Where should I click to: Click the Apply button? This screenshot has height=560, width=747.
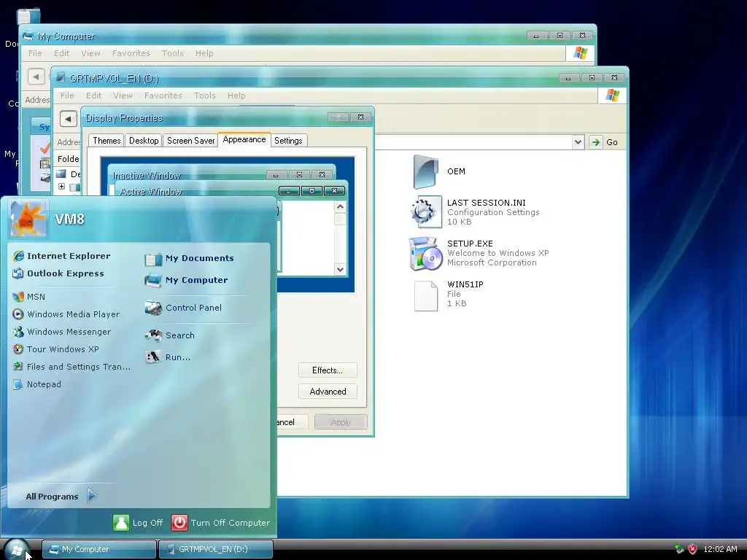(340, 422)
